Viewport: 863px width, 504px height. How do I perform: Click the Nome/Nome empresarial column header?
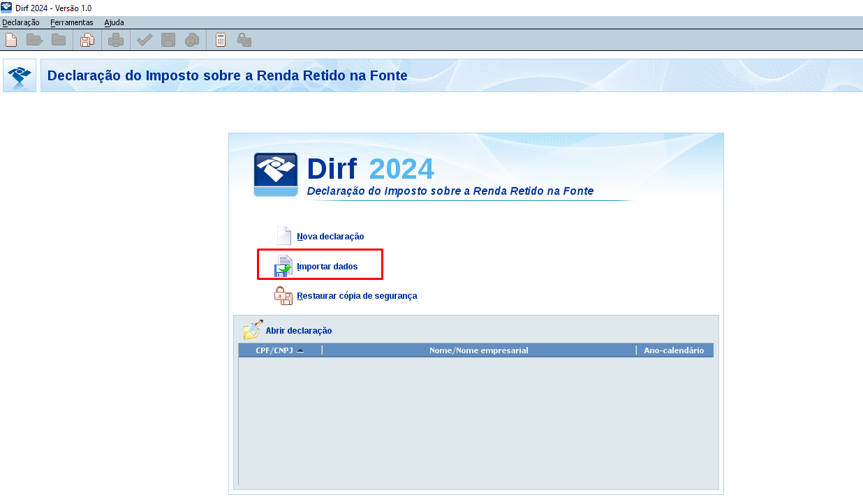479,350
